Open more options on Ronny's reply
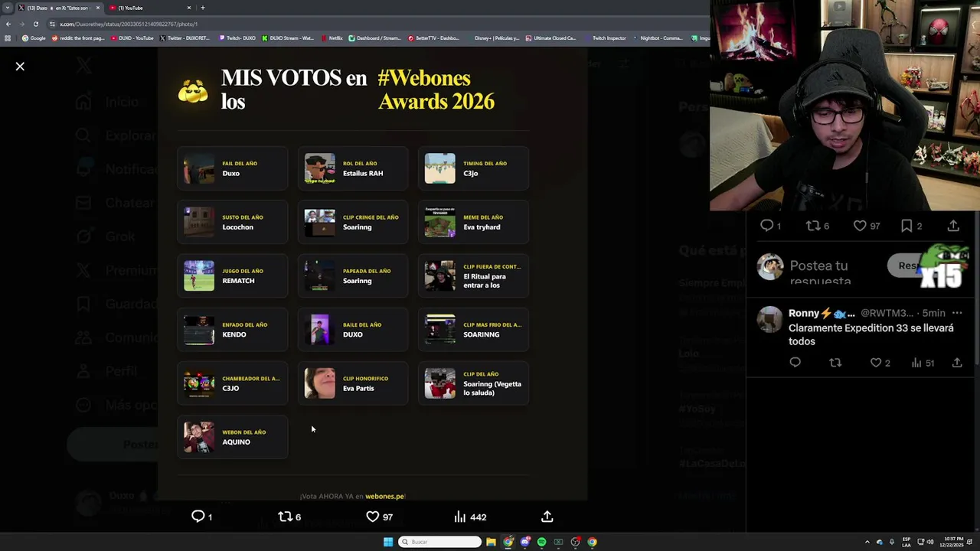The width and height of the screenshot is (980, 551). [x=957, y=313]
